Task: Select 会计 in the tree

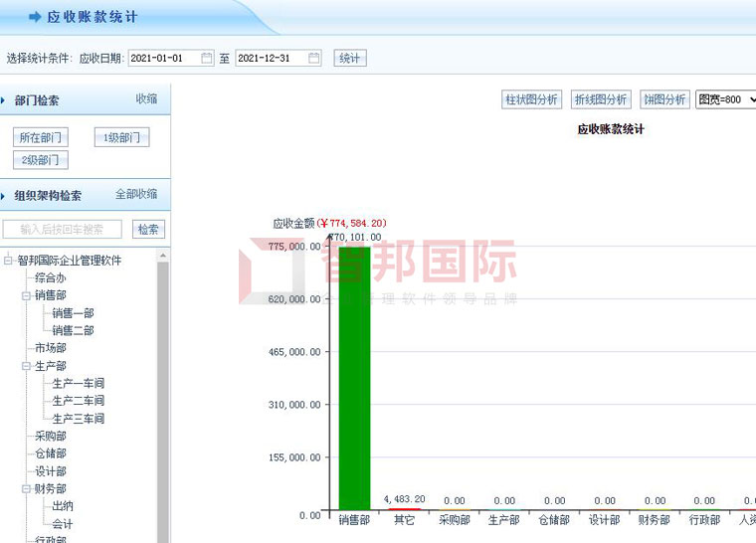Action: (x=63, y=524)
